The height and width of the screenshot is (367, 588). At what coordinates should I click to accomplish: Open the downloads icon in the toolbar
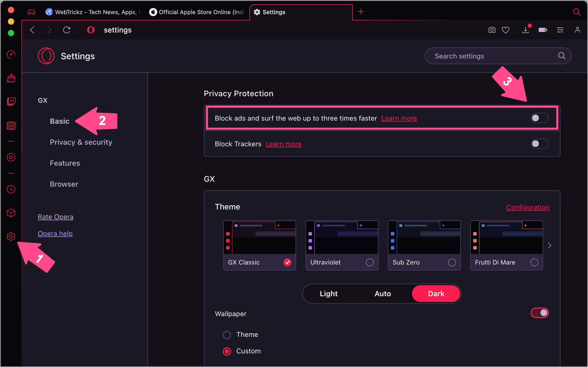[525, 30]
